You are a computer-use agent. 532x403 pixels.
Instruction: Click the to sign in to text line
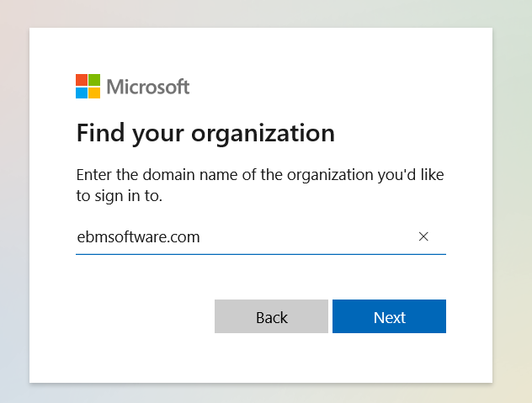coord(120,196)
